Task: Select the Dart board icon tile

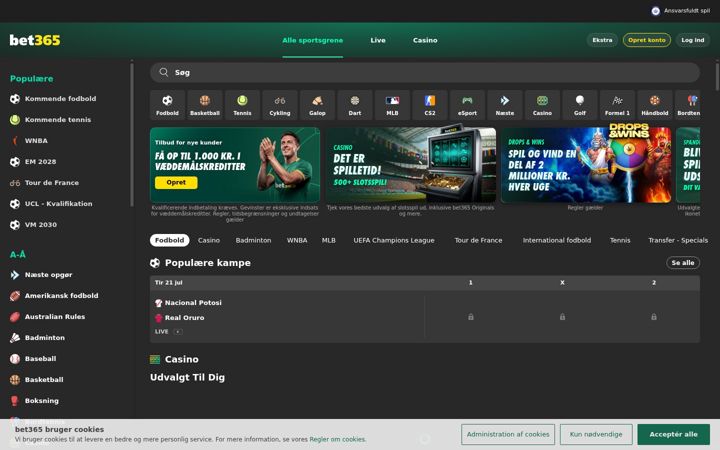Action: pos(354,105)
